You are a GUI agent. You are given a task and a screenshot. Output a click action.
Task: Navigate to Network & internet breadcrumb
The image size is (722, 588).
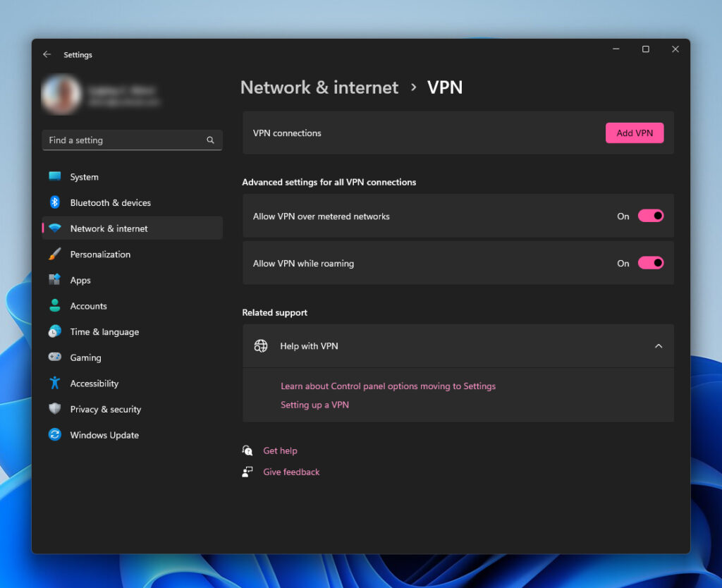319,87
